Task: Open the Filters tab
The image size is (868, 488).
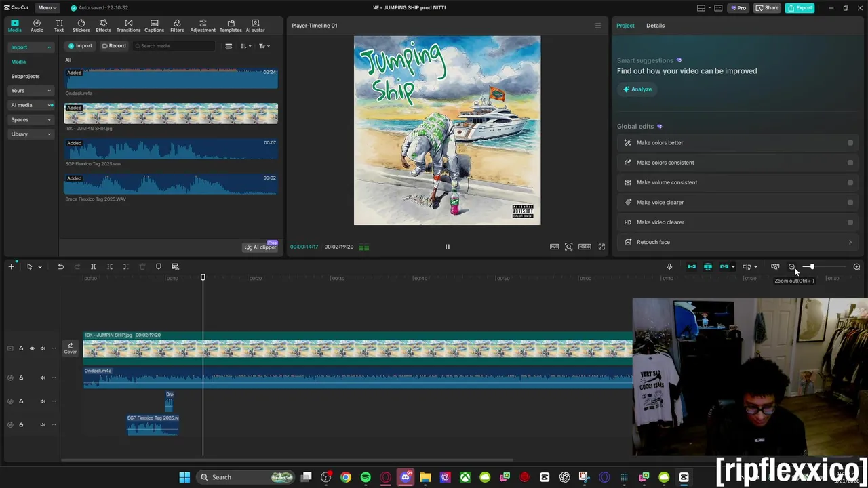Action: tap(177, 26)
